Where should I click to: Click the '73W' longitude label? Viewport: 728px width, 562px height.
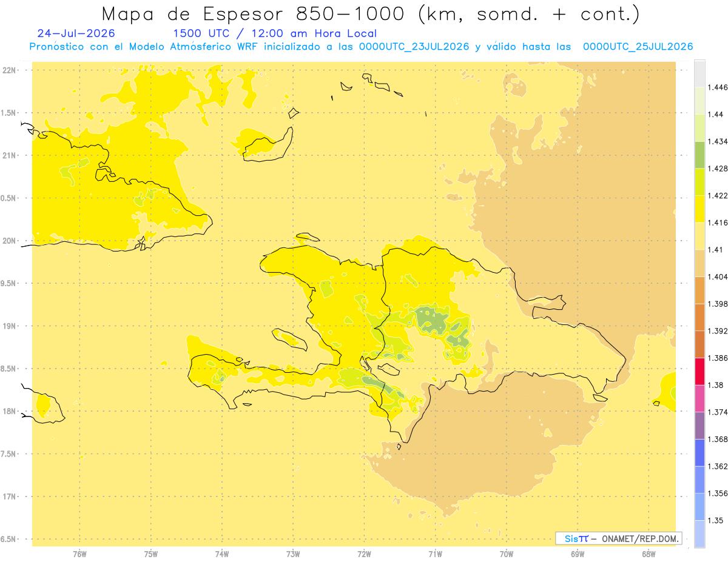tap(293, 554)
